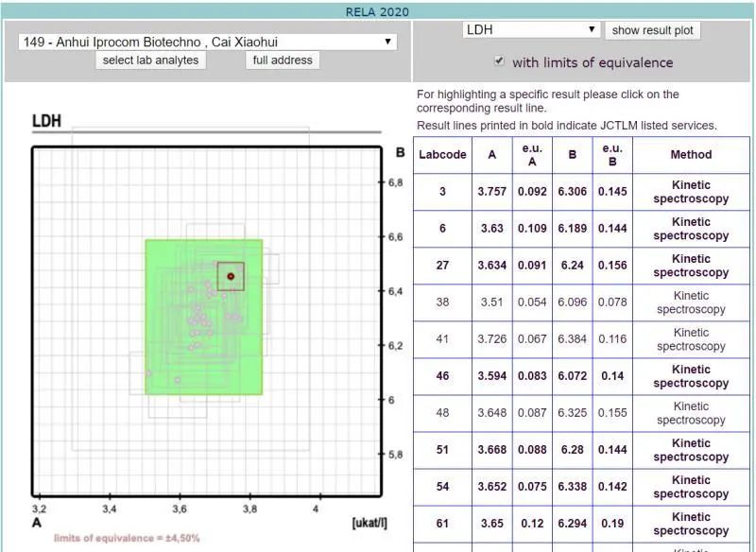Toggle with limits of equivalence checkbox

point(499,61)
